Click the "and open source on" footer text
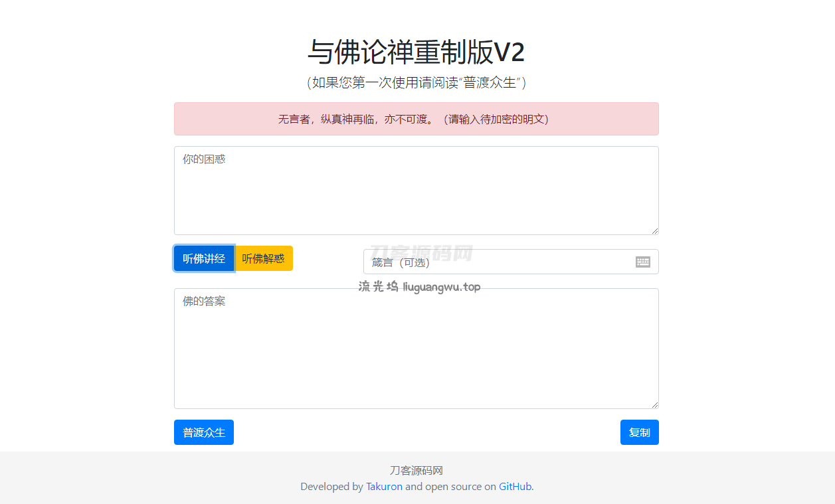This screenshot has width=835, height=504. click(x=450, y=486)
